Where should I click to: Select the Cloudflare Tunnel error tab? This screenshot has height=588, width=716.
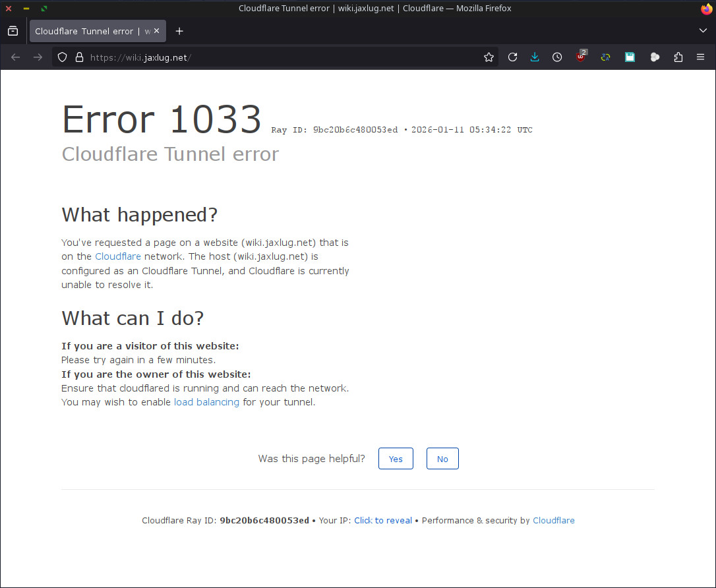tap(92, 30)
